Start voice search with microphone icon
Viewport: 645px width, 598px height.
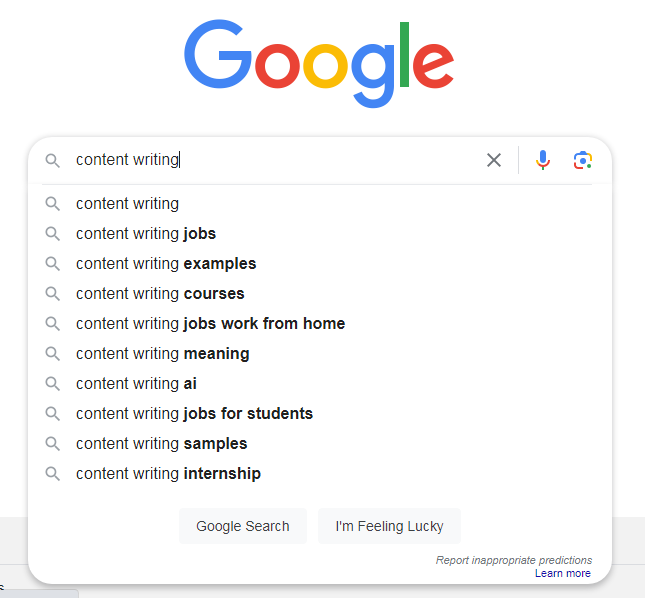click(543, 160)
